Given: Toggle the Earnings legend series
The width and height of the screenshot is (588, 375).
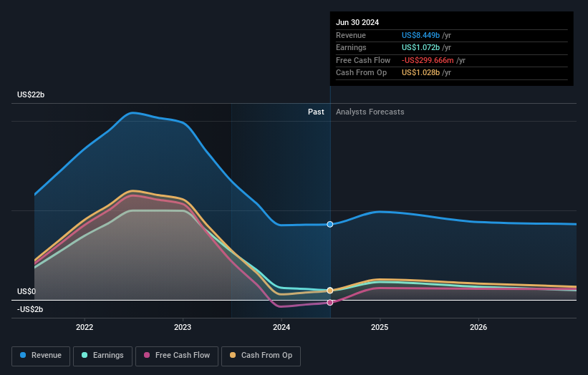Looking at the screenshot, I should coord(102,356).
